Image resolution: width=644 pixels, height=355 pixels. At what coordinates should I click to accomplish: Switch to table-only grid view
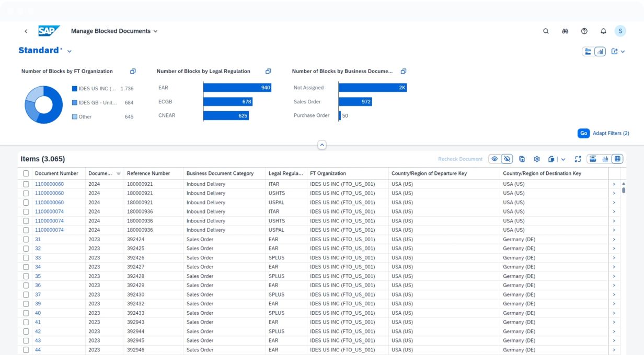point(617,159)
